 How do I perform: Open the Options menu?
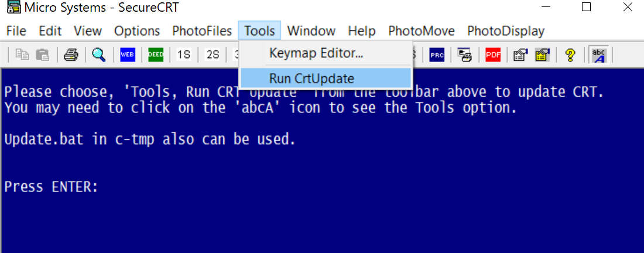[137, 31]
